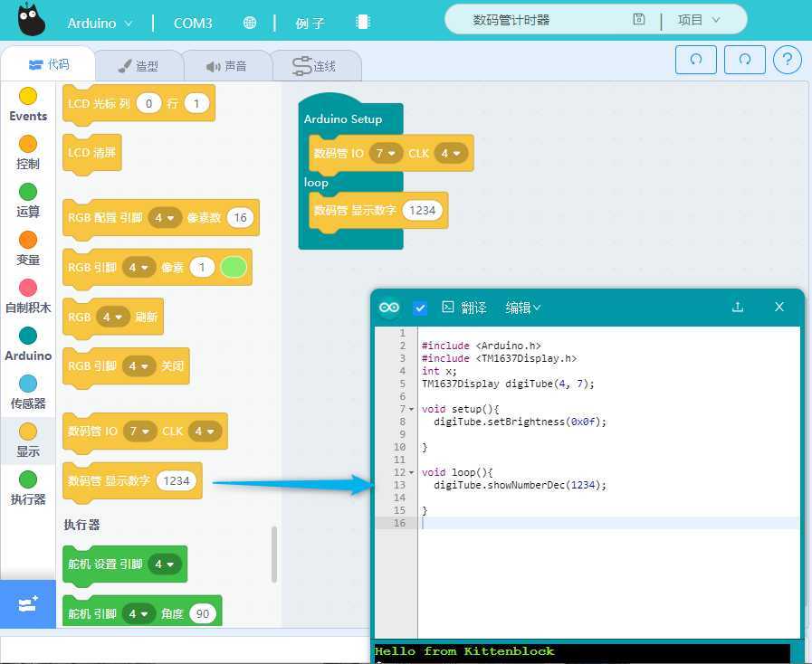Open the 例子 examples menu
The width and height of the screenshot is (812, 664).
(x=310, y=24)
